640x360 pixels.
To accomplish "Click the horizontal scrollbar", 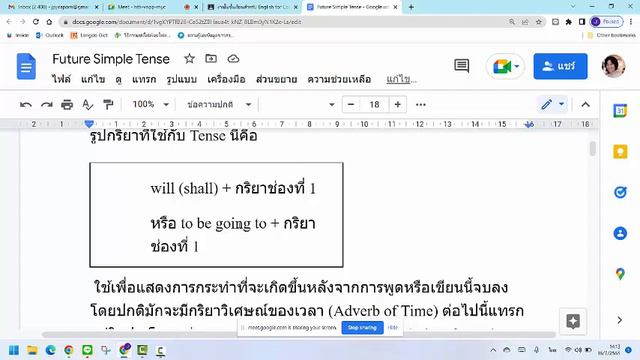I will click(x=299, y=335).
